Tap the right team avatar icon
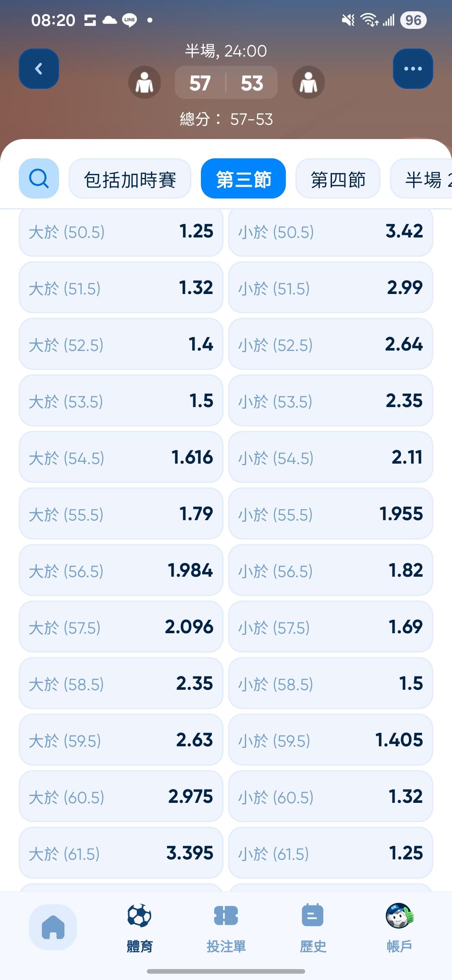The image size is (452, 980). (308, 83)
